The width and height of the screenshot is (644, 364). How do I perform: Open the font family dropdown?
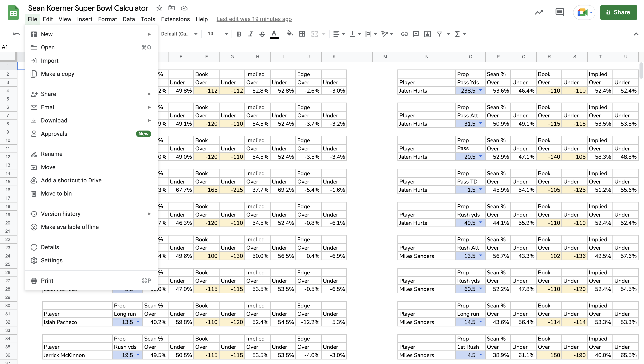[x=179, y=34]
